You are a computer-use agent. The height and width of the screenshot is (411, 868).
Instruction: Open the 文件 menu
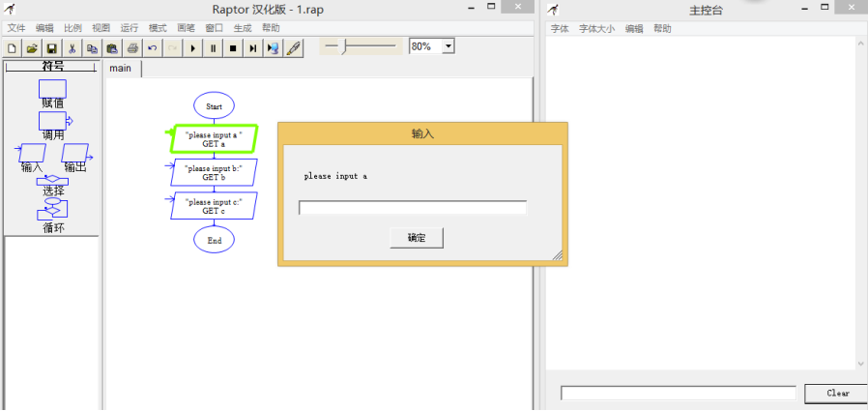coord(16,28)
